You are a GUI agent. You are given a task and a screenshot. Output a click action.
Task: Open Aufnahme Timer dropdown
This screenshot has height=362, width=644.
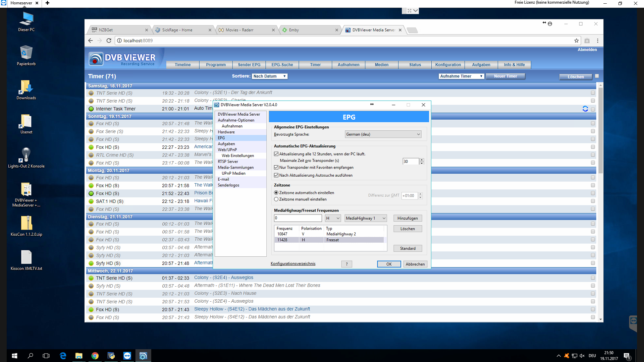coord(461,76)
